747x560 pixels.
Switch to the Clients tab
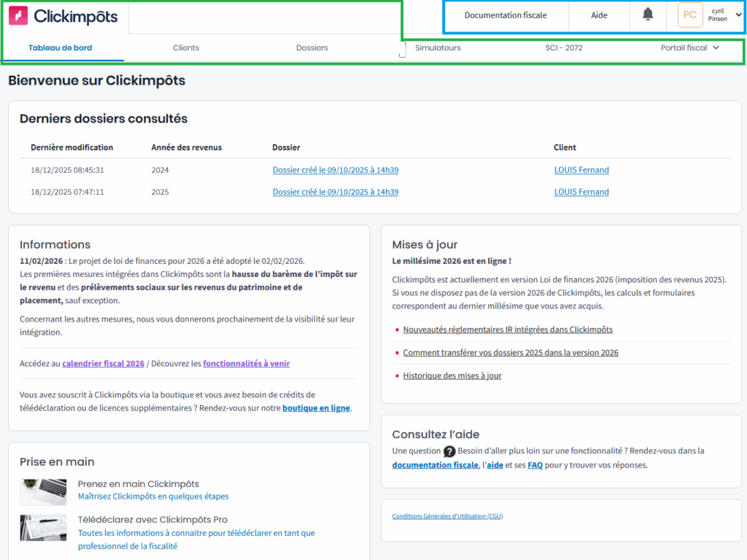tap(186, 48)
